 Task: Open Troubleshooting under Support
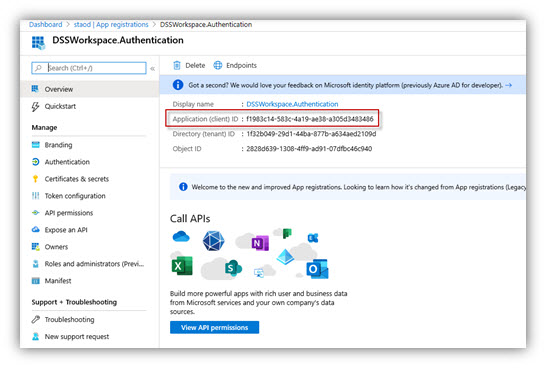(69, 320)
